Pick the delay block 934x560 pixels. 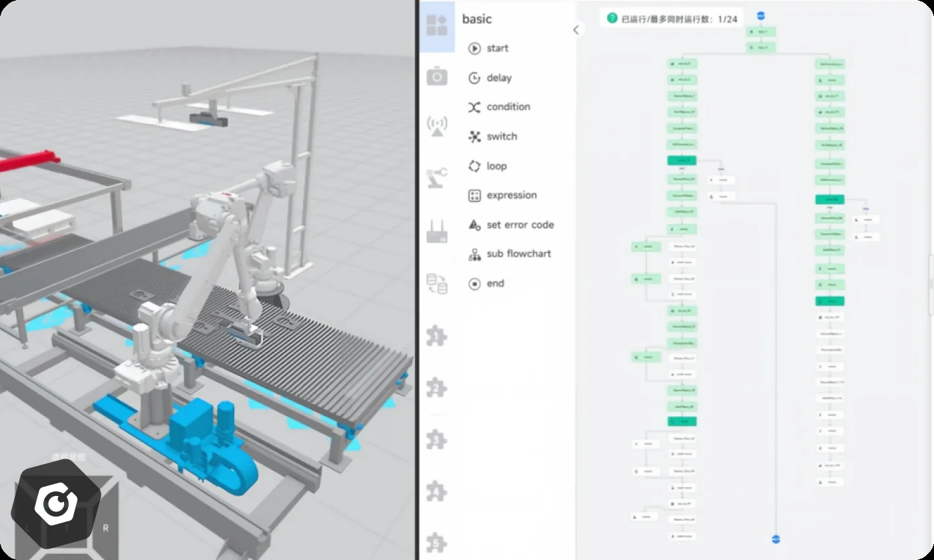490,78
